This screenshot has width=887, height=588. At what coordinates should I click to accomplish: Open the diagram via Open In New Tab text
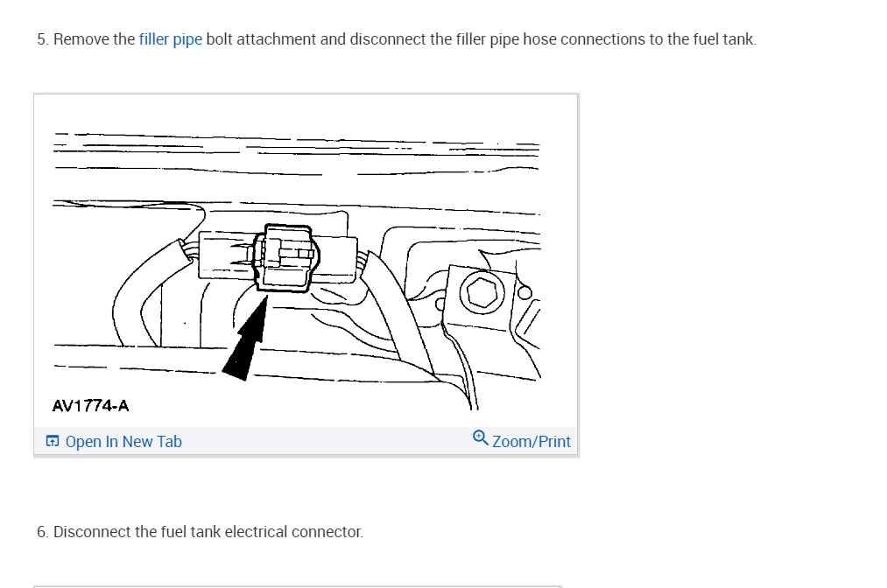(x=123, y=442)
